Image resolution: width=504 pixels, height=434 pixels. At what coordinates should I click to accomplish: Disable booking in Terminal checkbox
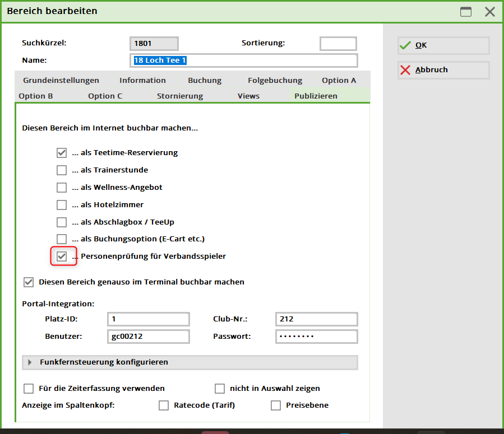(x=29, y=282)
